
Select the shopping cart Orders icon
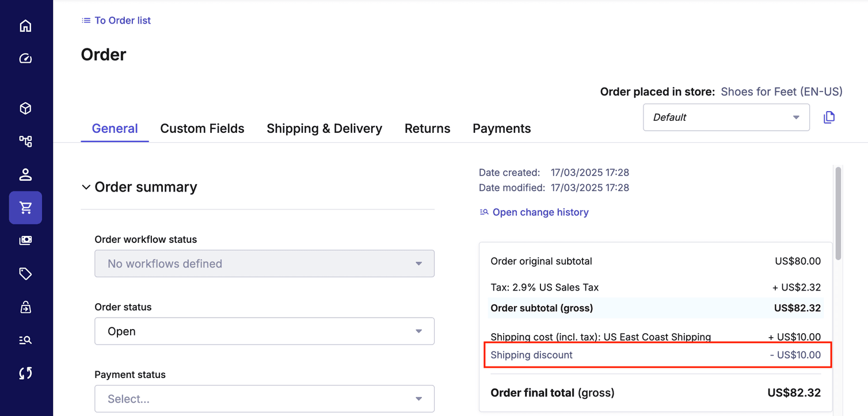[25, 208]
